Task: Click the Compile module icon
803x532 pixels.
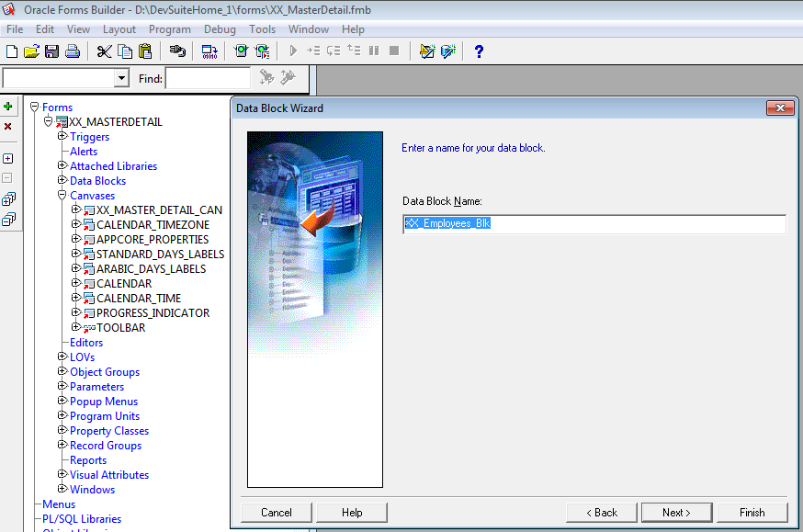Action: 209,51
